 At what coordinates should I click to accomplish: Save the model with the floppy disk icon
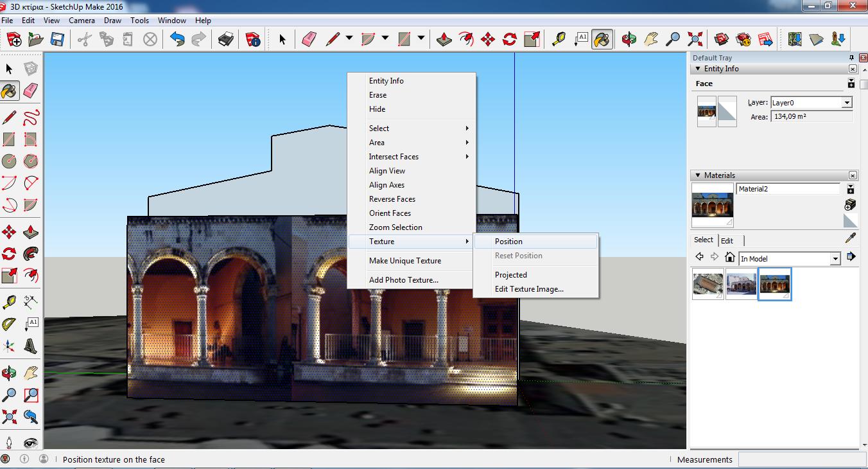(x=56, y=39)
